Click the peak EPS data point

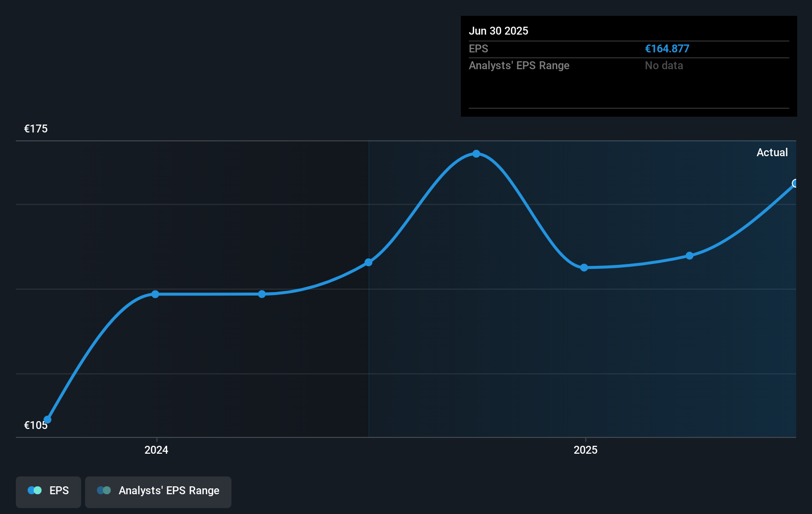(x=476, y=154)
